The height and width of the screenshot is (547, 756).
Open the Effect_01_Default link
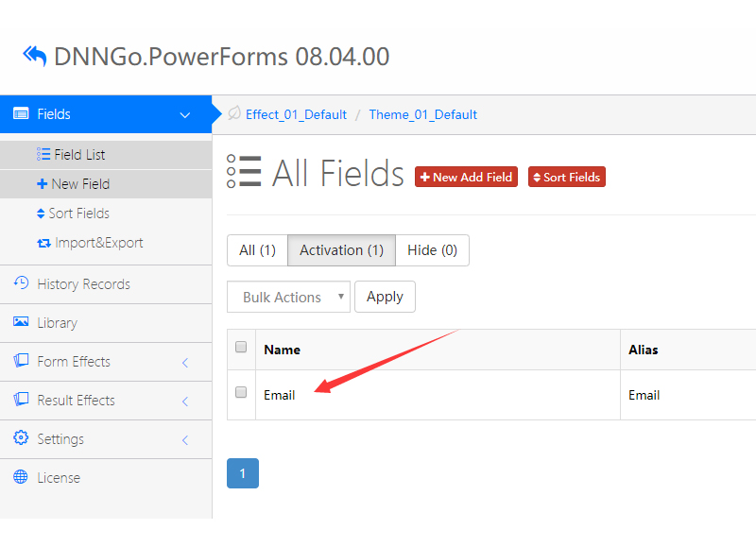coord(296,114)
